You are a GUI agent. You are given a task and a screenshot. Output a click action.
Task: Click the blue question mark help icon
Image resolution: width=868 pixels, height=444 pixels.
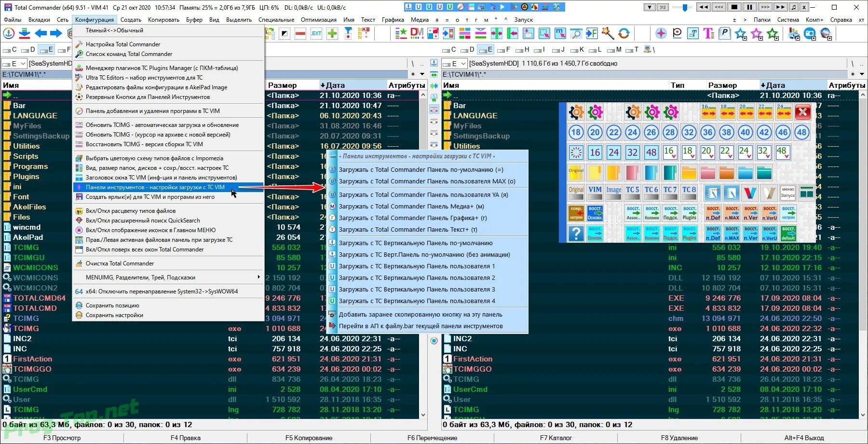pyautogui.click(x=576, y=234)
